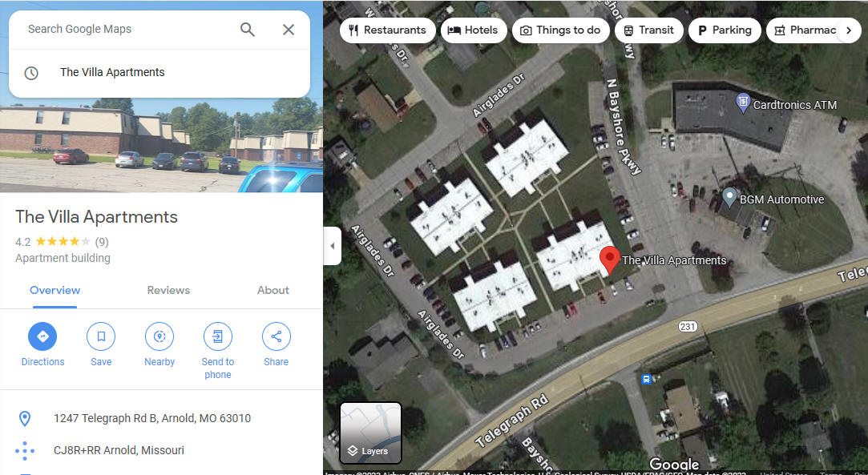Click the search magnifier icon
Viewport: 868px width, 475px height.
(248, 30)
